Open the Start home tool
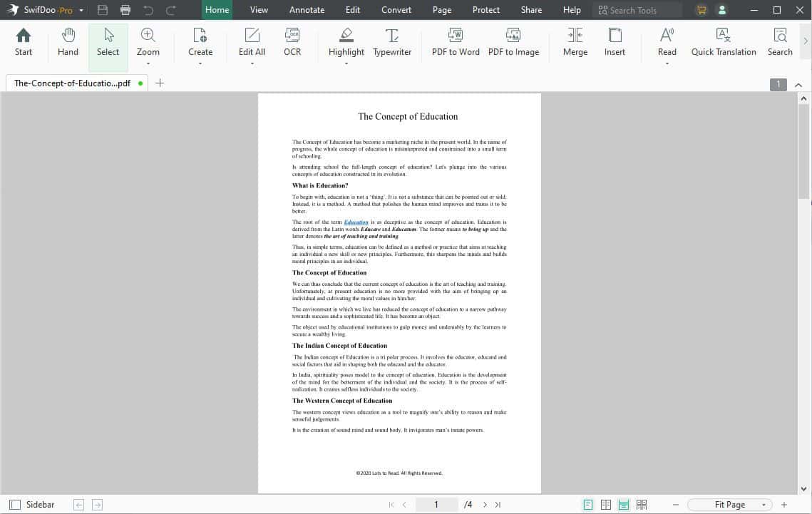The width and height of the screenshot is (812, 514). 24,43
